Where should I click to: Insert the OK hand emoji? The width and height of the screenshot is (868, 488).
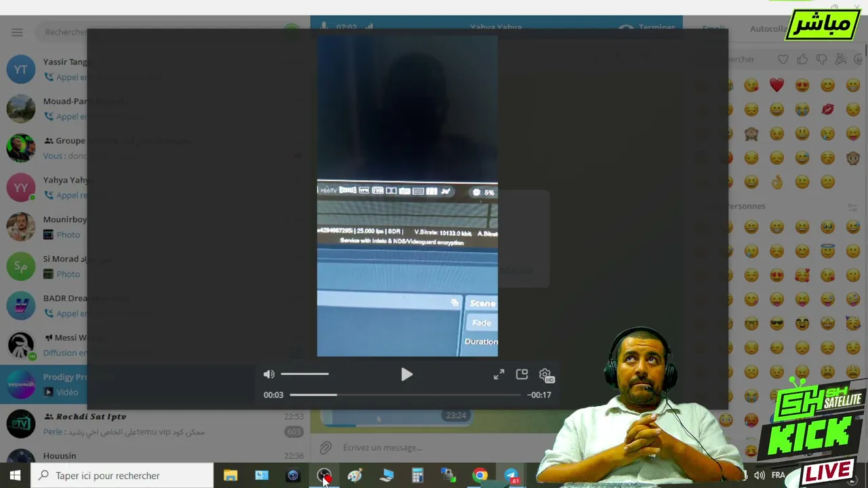[x=776, y=182]
